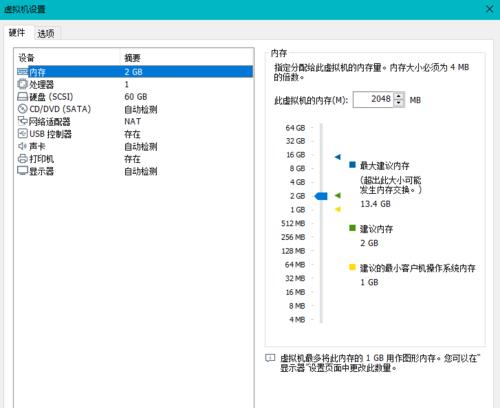Click the 处理器 processor icon
Screen dimensions: 500x408
pyautogui.click(x=22, y=84)
